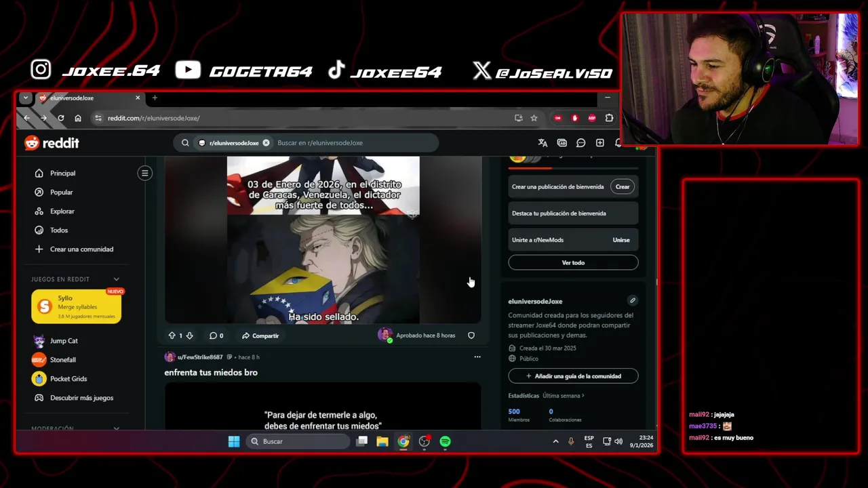Click Crear una comunidad in the sidebar
This screenshot has height=488, width=868.
(x=81, y=249)
